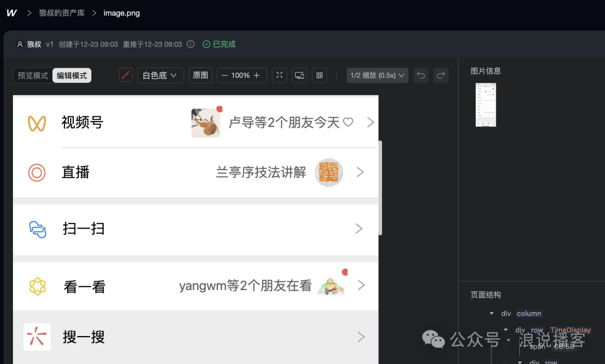The height and width of the screenshot is (364, 605).
Task: Click the redo arrow button
Action: (441, 75)
